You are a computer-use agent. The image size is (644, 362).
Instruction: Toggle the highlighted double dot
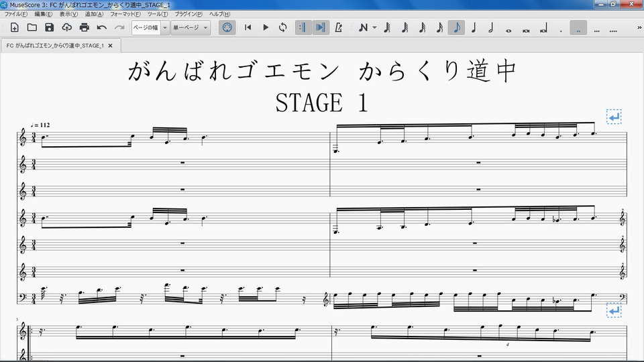coord(578,27)
